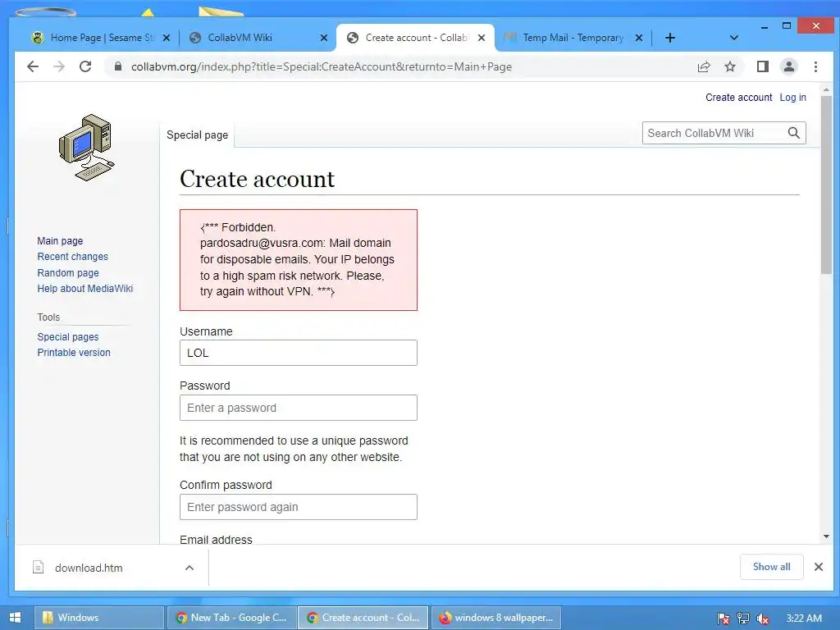Reload the current page
The image size is (840, 630).
click(x=85, y=66)
